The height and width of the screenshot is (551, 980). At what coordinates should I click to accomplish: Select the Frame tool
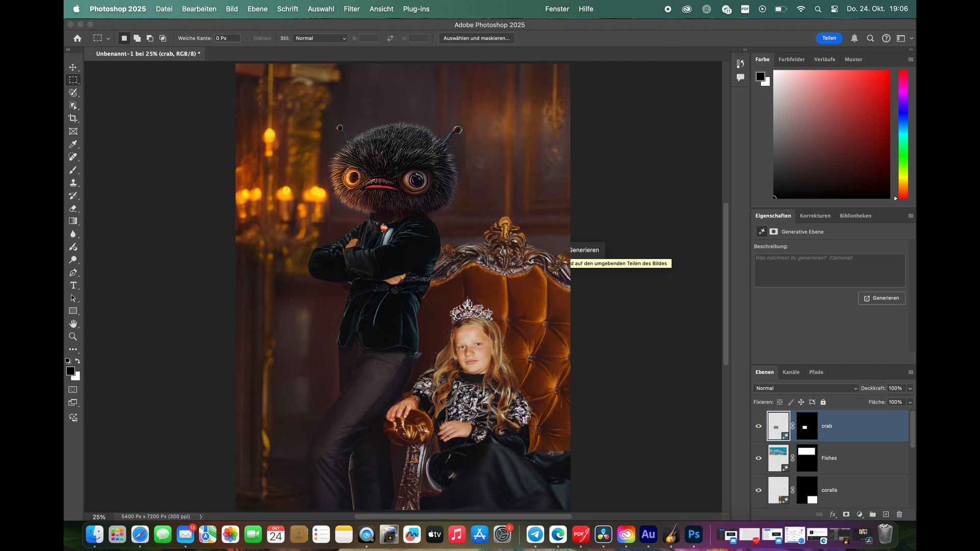(x=73, y=131)
